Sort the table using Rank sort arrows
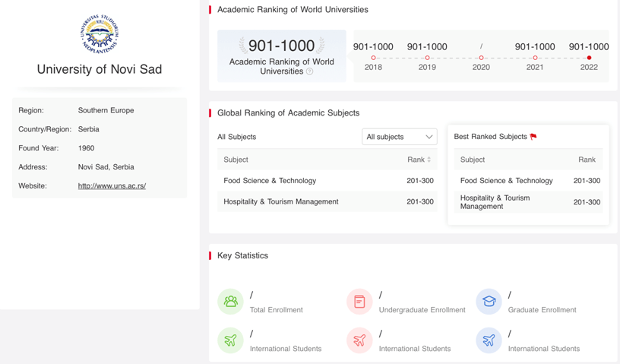The height and width of the screenshot is (364, 620). (x=429, y=160)
